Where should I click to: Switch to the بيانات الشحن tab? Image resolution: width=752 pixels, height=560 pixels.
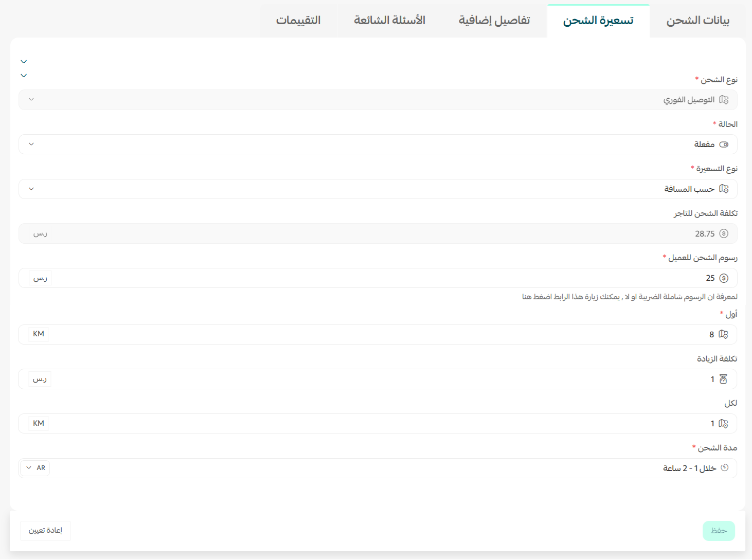[697, 21]
